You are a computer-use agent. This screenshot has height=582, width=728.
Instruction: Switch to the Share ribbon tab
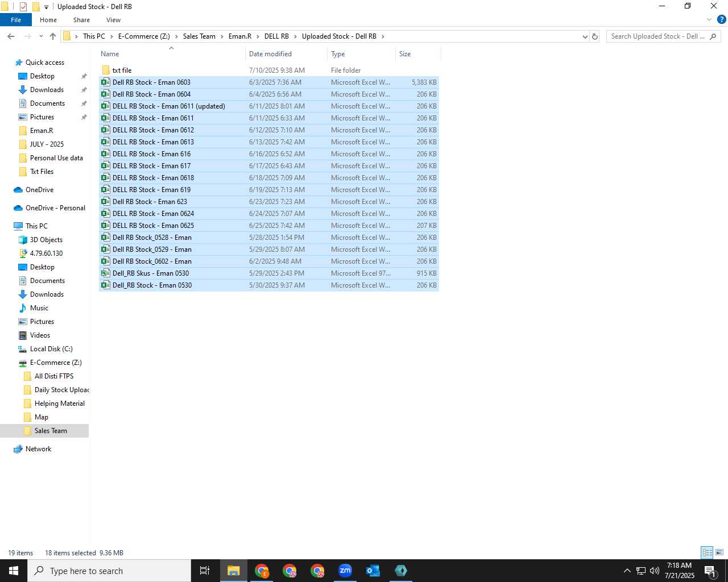pos(81,20)
